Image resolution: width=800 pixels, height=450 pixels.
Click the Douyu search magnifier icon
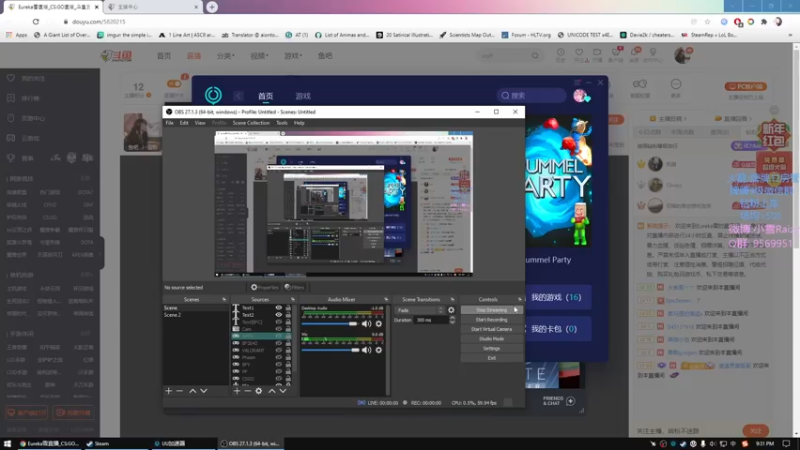point(535,55)
